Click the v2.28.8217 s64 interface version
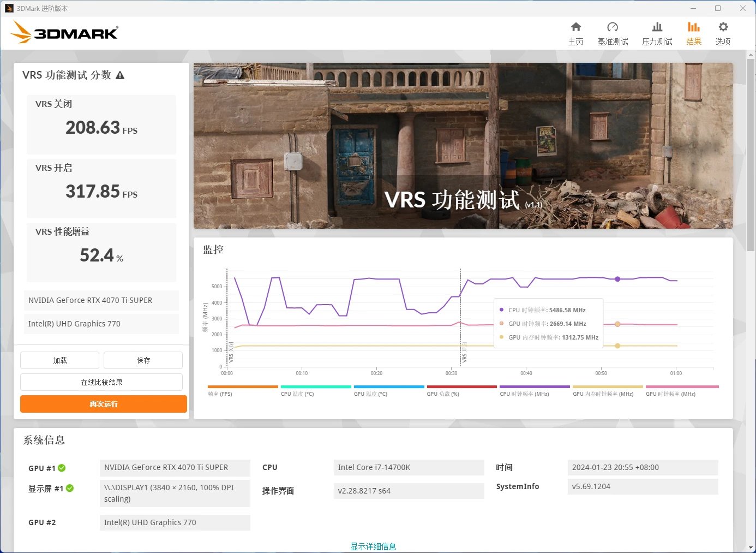 pos(409,491)
